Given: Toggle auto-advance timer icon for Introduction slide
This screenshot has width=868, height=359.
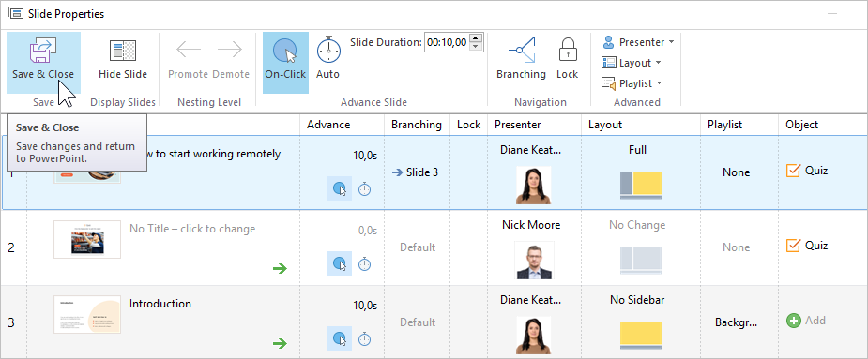Looking at the screenshot, I should tap(364, 338).
